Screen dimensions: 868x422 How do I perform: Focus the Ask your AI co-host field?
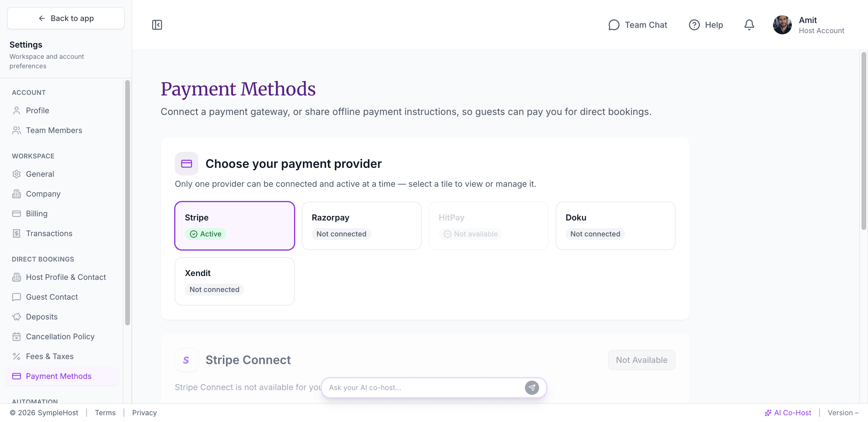(x=425, y=388)
